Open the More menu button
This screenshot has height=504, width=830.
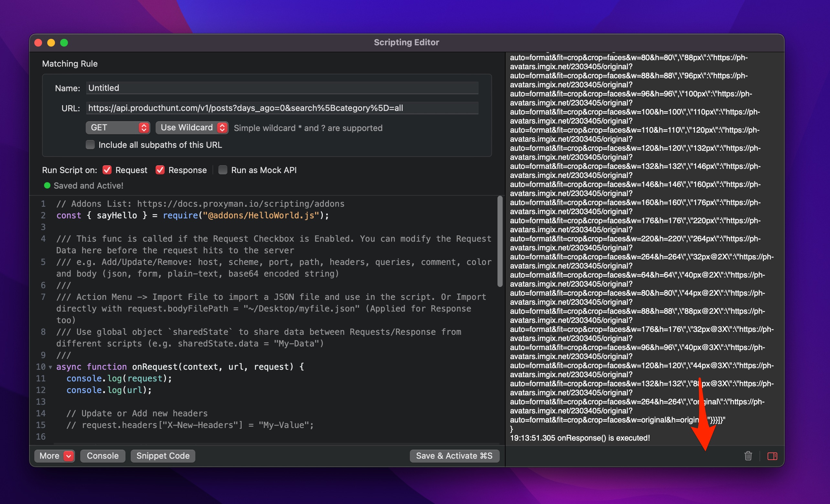tap(50, 456)
